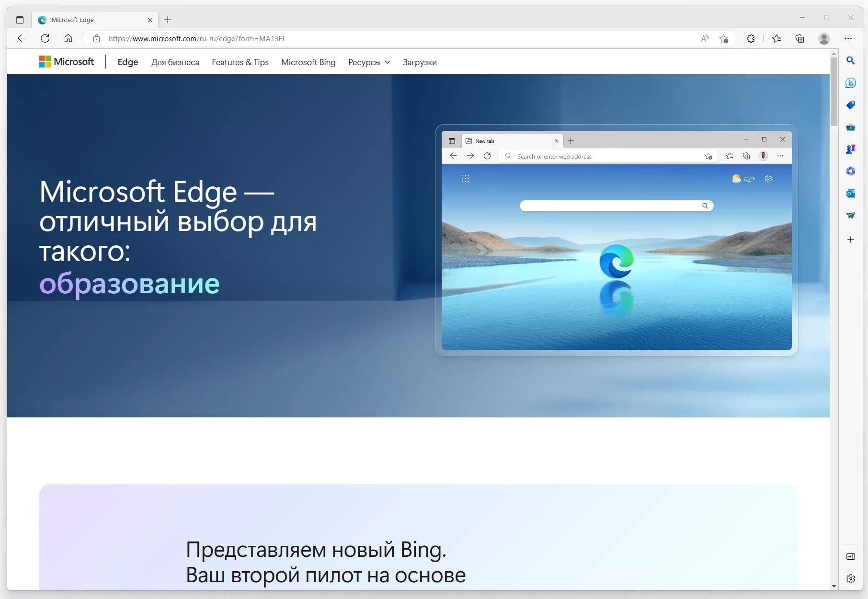Open Tools briefcase sidebar icon
868x599 pixels.
pos(850,127)
